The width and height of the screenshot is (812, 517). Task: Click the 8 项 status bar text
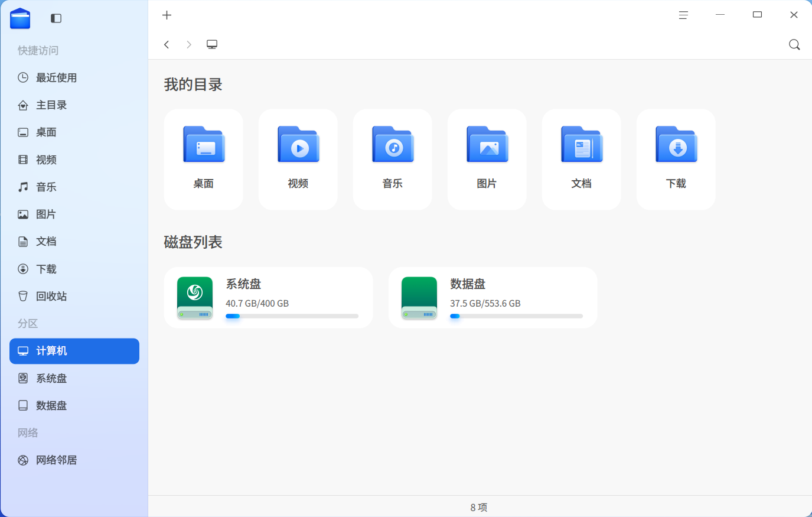[x=479, y=508]
